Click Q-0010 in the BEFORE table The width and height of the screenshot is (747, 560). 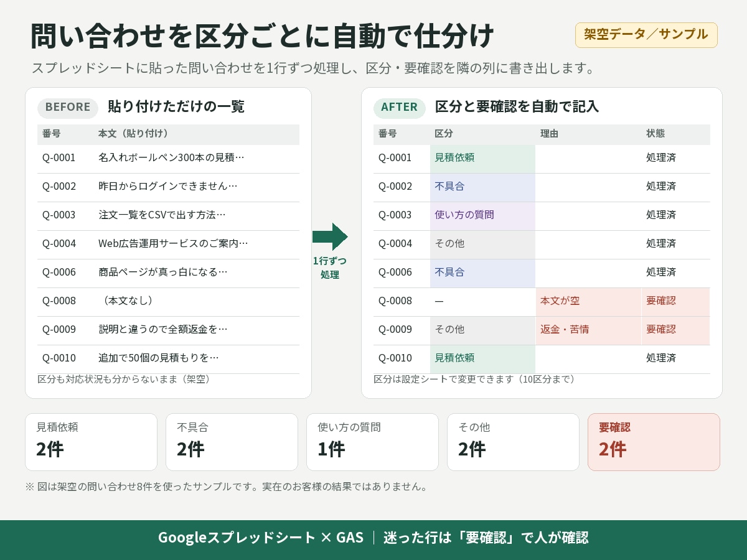(x=59, y=358)
